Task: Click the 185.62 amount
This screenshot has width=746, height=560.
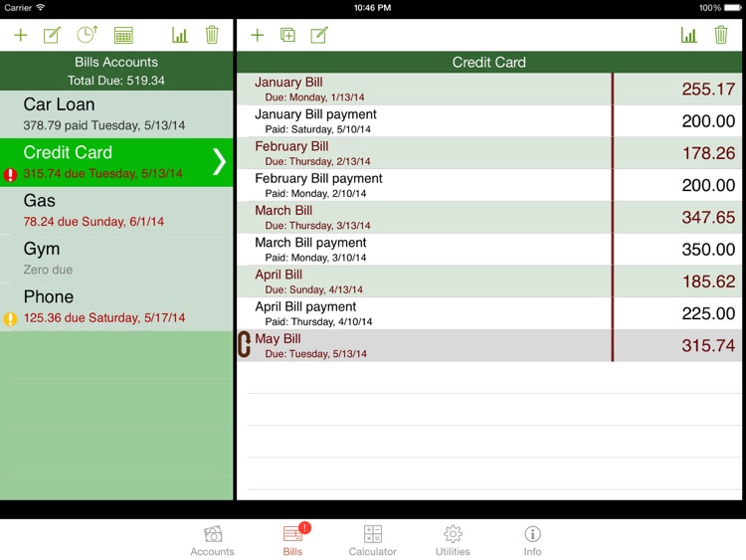Action: click(708, 281)
